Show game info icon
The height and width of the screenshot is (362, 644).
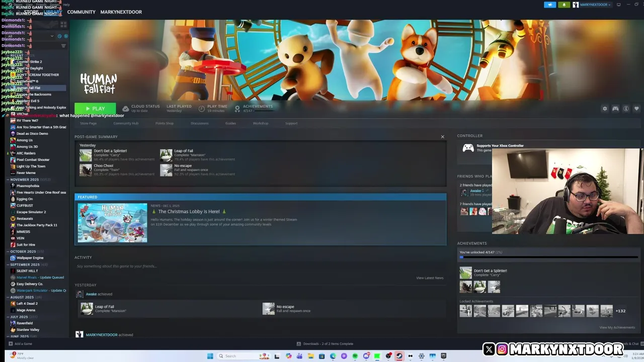[x=626, y=109]
